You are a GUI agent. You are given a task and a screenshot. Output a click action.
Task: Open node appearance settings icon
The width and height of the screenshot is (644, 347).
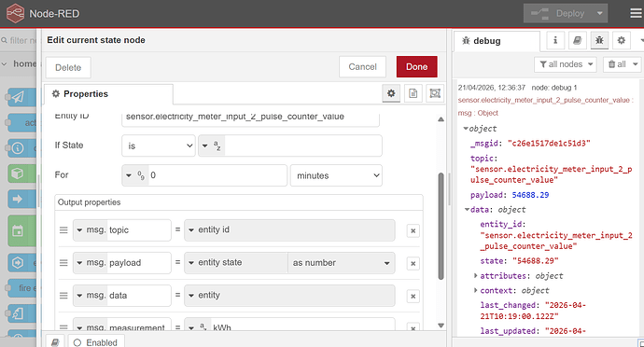435,93
